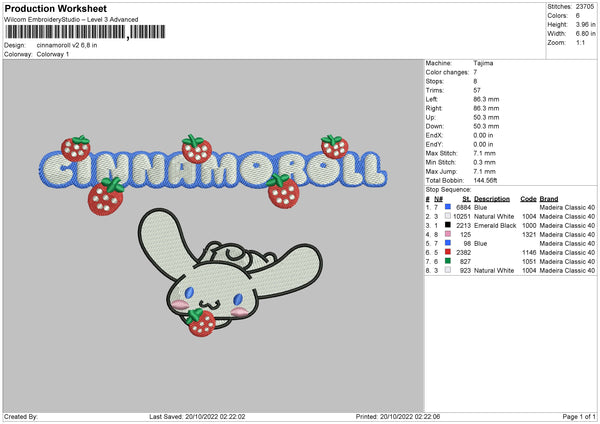This screenshot has height=424, width=600.
Task: Click the St. column header
Action: click(x=466, y=198)
